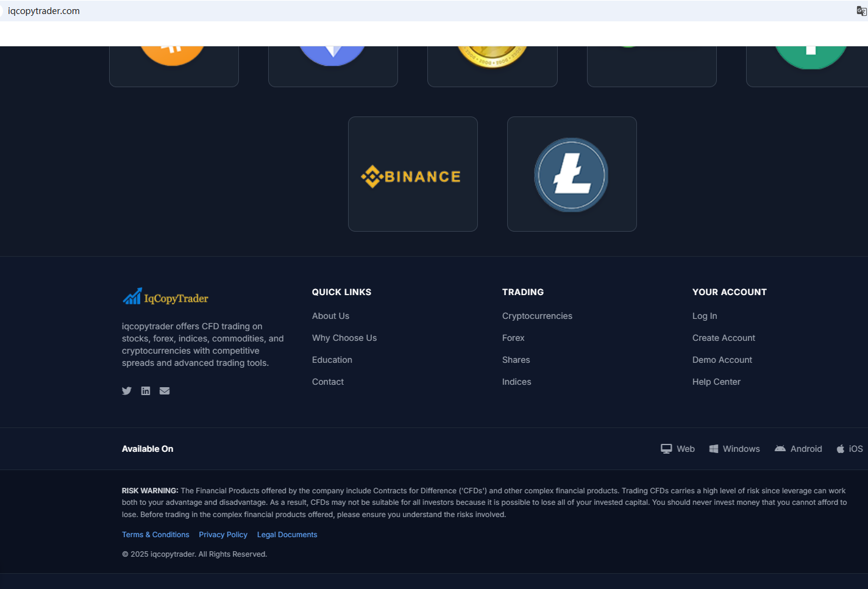Click the Twitter icon in the footer
Image resolution: width=868 pixels, height=589 pixels.
pyautogui.click(x=127, y=391)
